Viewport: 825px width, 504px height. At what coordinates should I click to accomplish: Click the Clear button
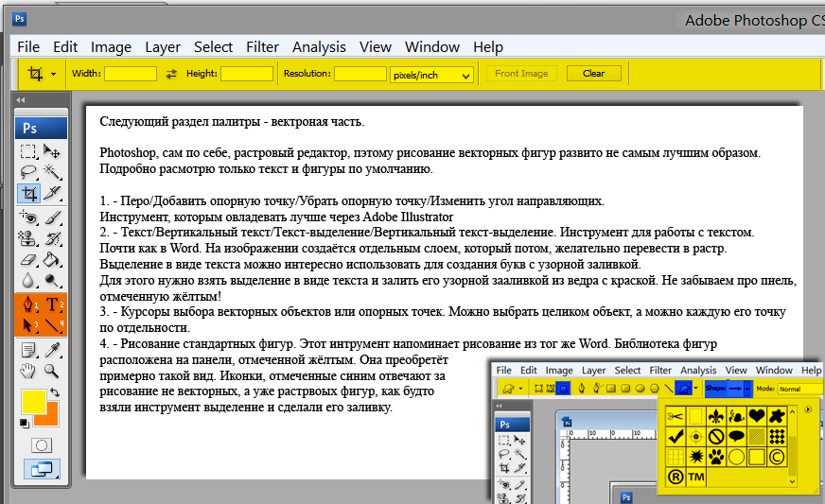tap(593, 74)
